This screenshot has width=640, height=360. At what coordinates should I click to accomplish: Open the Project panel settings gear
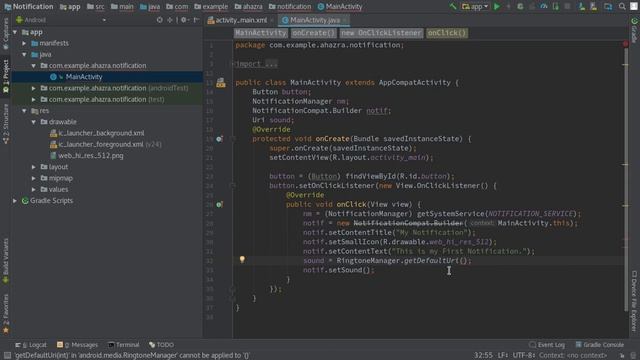point(184,20)
